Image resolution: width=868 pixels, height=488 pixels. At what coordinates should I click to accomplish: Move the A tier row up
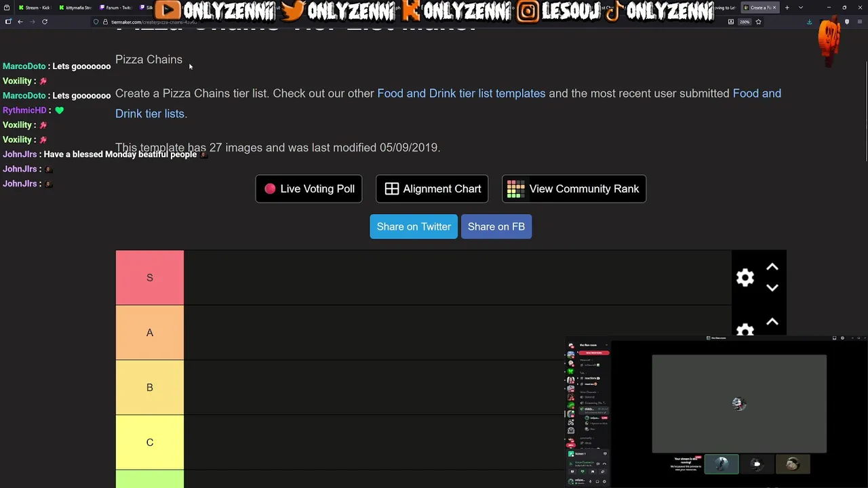(x=772, y=323)
